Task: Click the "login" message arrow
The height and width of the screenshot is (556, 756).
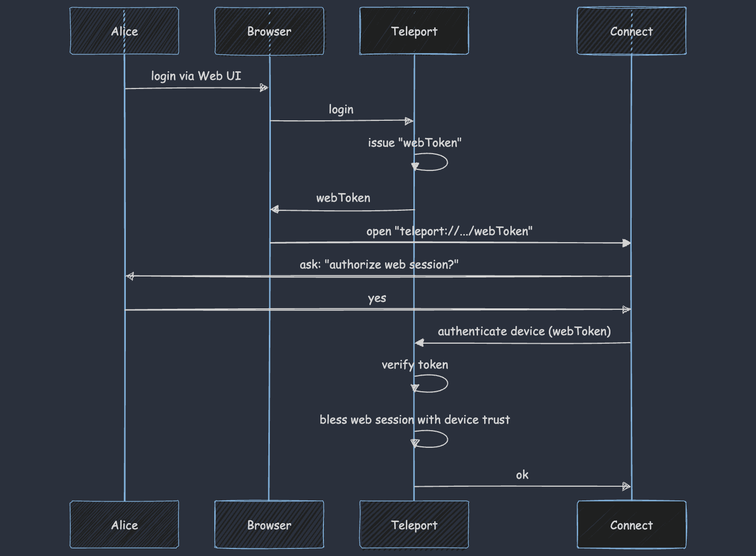Action: [x=341, y=120]
